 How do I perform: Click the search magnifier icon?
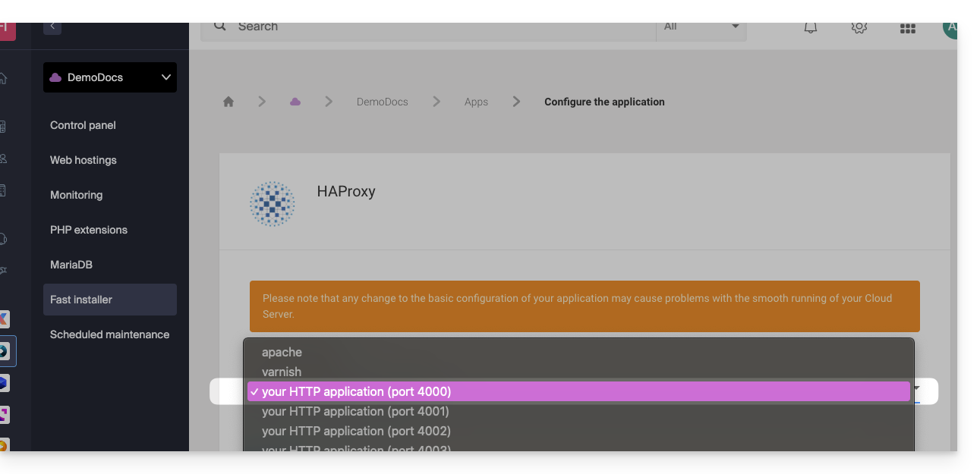click(x=220, y=27)
